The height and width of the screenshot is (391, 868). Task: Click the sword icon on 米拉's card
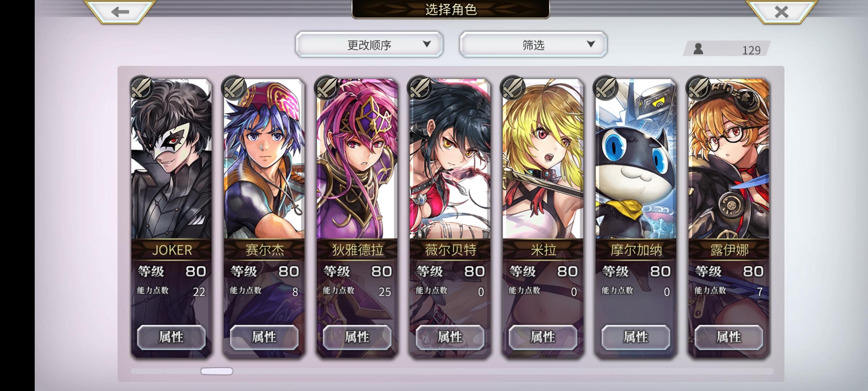pyautogui.click(x=513, y=88)
